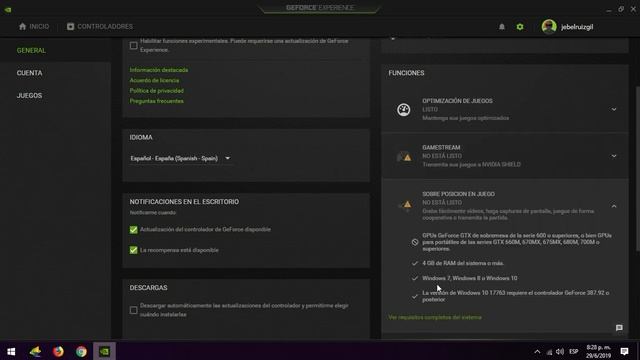Switch the ESP input language indicator
640x360 pixels.
pyautogui.click(x=573, y=351)
